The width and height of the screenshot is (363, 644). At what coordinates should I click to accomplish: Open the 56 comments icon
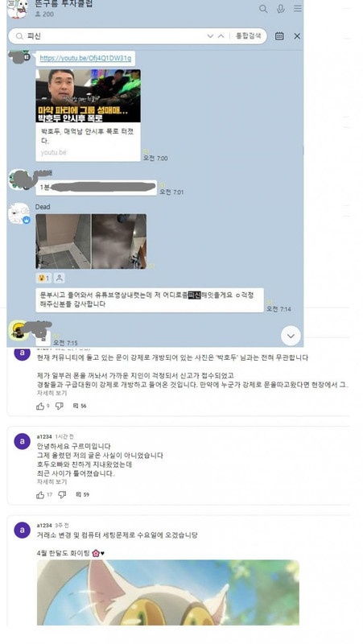[x=79, y=406]
